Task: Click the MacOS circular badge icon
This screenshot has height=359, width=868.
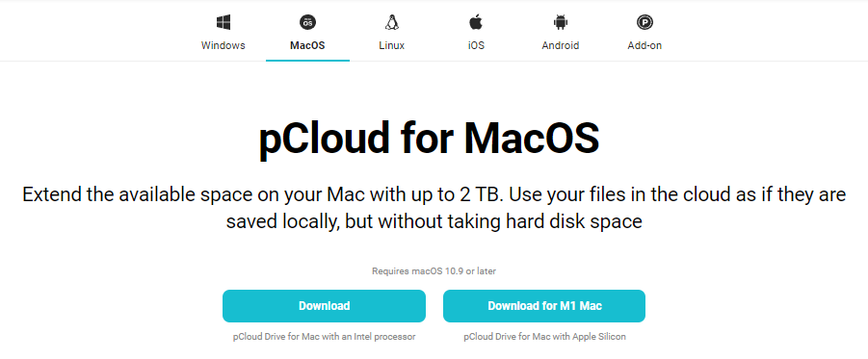Action: (307, 22)
